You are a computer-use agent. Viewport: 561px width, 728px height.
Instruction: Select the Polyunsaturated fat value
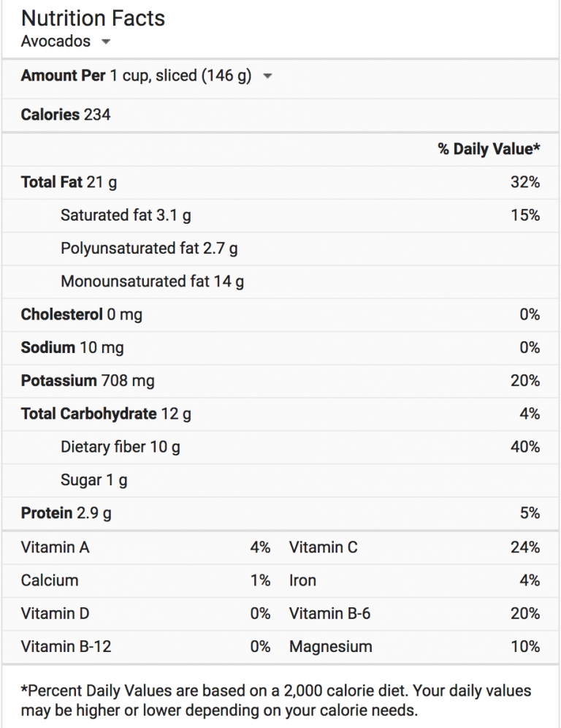(x=149, y=249)
